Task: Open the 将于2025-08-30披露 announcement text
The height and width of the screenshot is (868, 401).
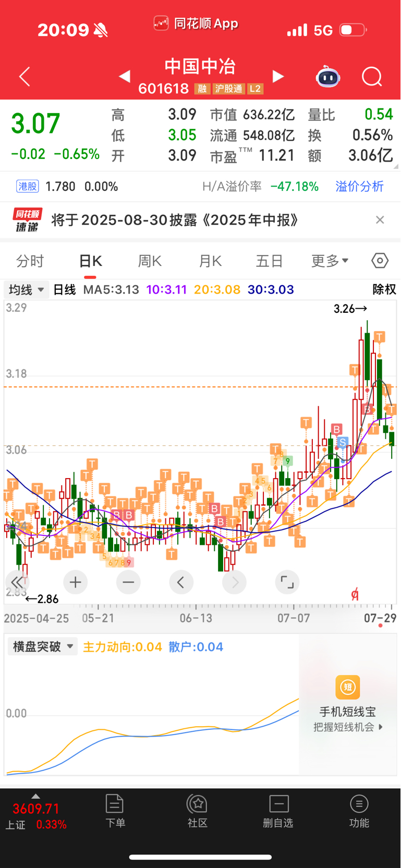Action: click(x=175, y=220)
